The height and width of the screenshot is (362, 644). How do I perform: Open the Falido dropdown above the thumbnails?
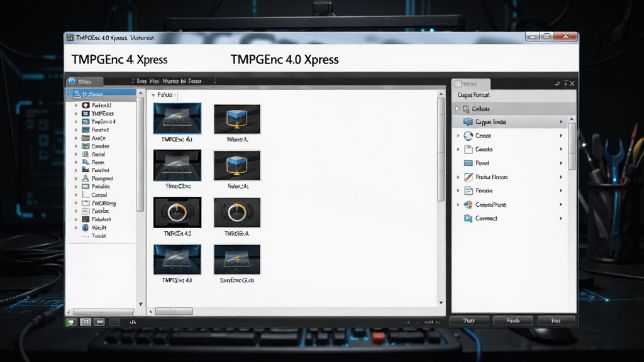pos(164,95)
